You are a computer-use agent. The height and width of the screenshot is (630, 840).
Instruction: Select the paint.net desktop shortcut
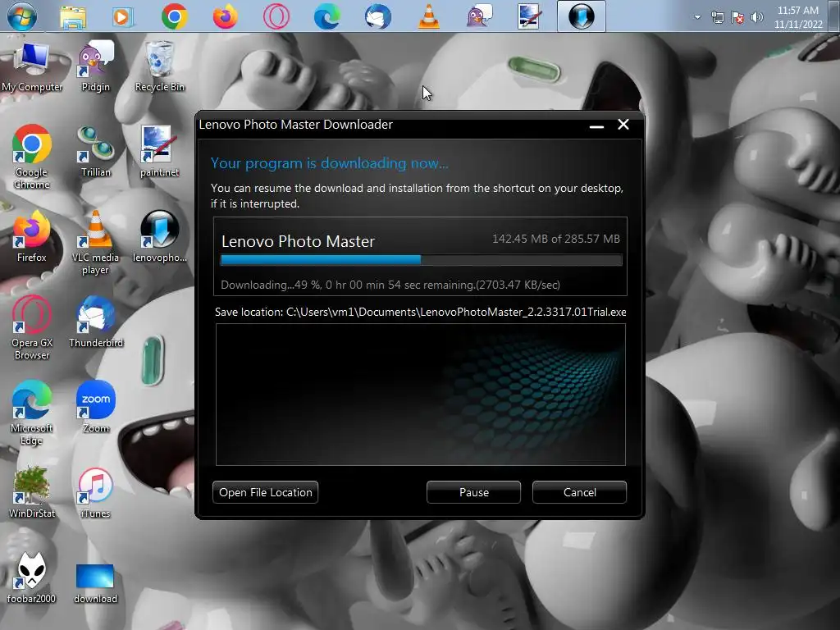[160, 151]
